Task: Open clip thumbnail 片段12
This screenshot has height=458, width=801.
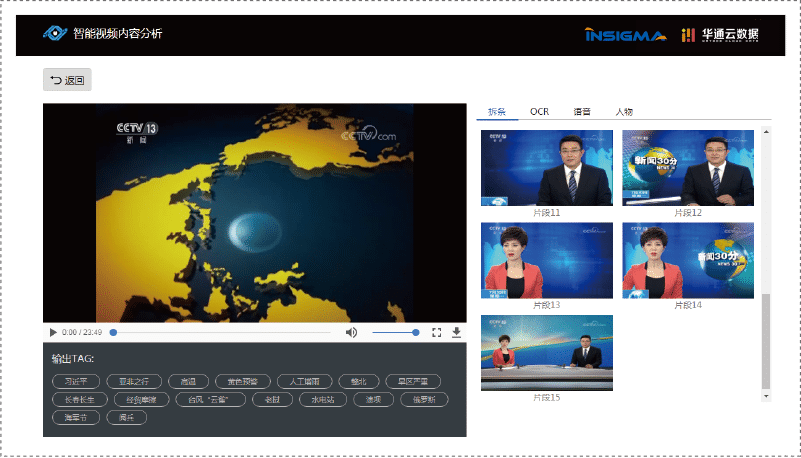Action: pos(687,167)
